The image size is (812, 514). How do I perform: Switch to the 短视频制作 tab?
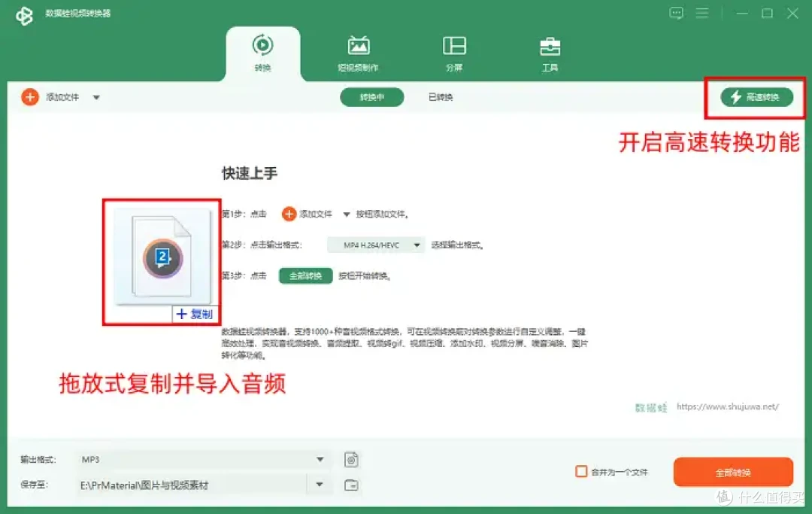point(359,54)
